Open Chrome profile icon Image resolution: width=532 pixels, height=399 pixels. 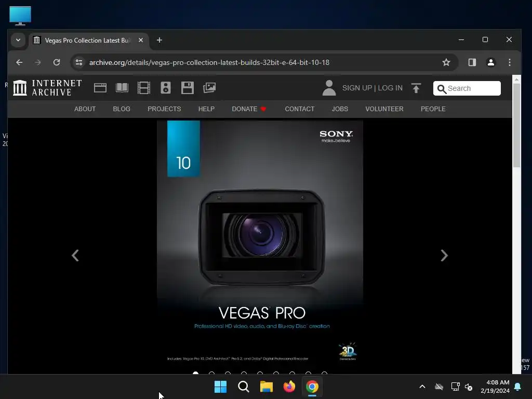pos(490,62)
